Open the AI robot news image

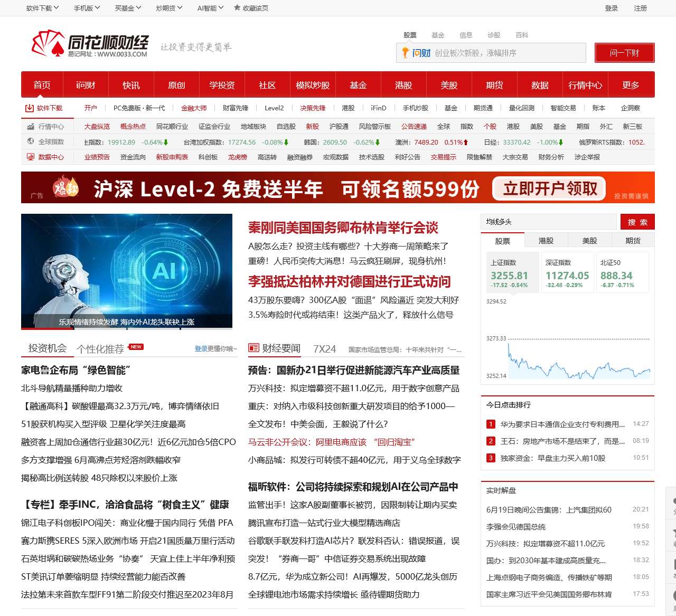coord(127,271)
